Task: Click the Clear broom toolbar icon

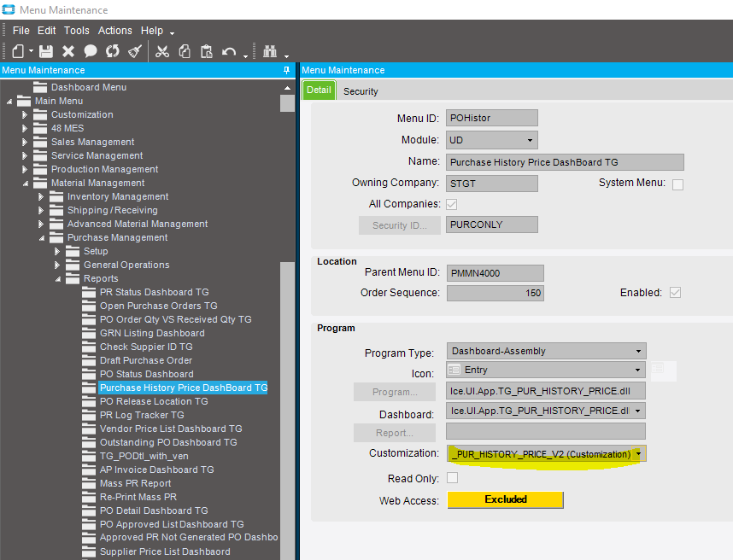Action: 135,51
